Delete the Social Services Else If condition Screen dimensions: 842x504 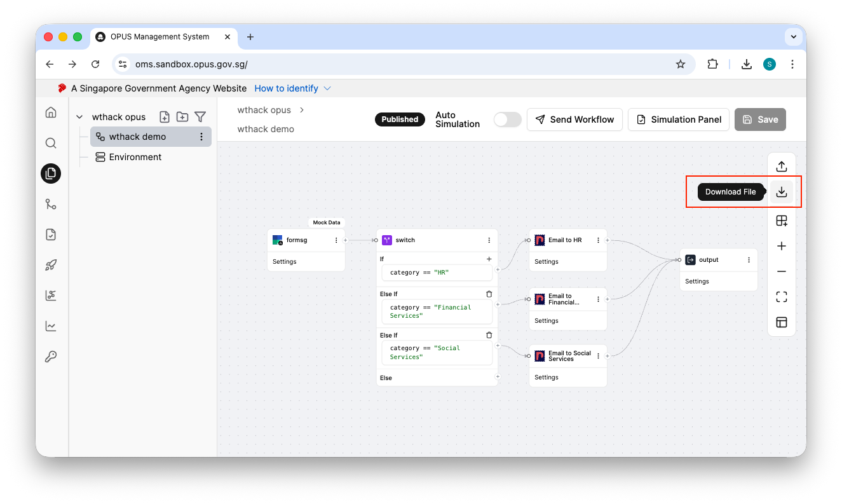[x=489, y=335]
